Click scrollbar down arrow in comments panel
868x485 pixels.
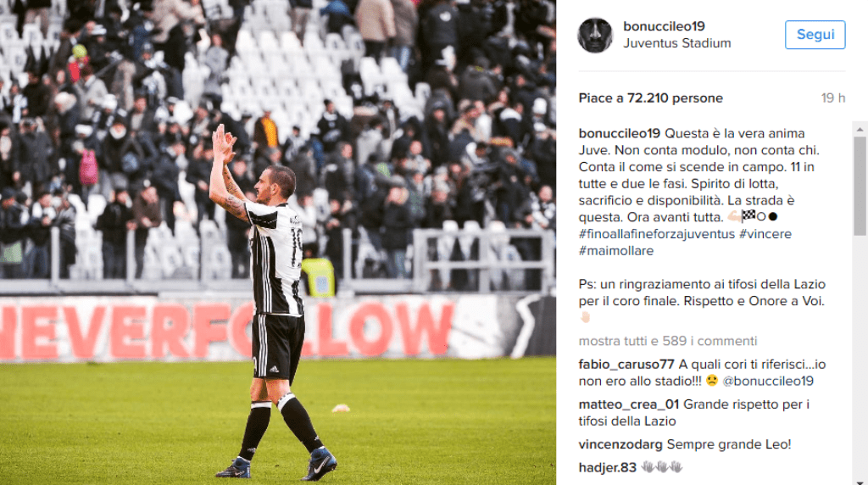(x=860, y=481)
